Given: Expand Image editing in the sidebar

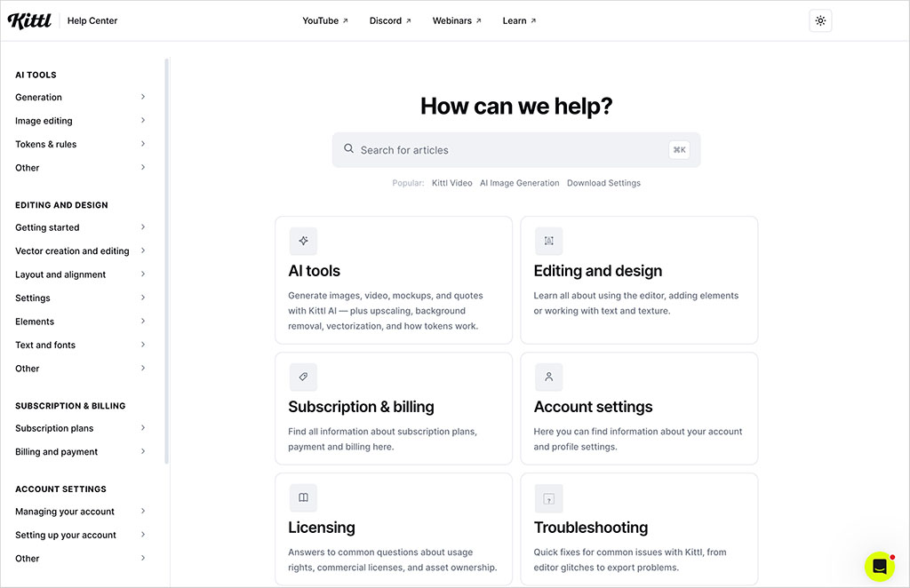Looking at the screenshot, I should coord(80,121).
